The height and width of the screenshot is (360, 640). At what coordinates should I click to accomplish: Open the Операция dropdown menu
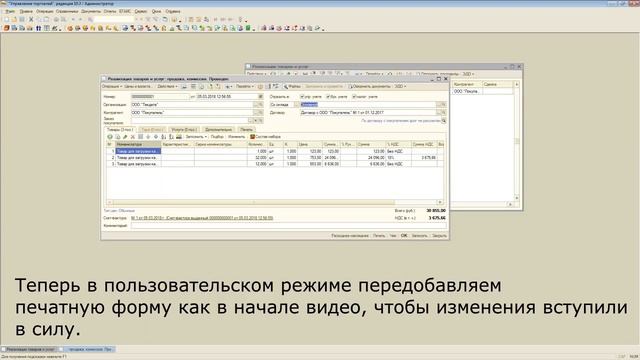(112, 87)
